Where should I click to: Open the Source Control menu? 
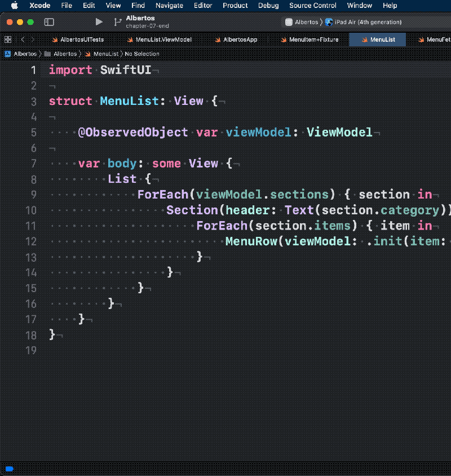point(312,6)
